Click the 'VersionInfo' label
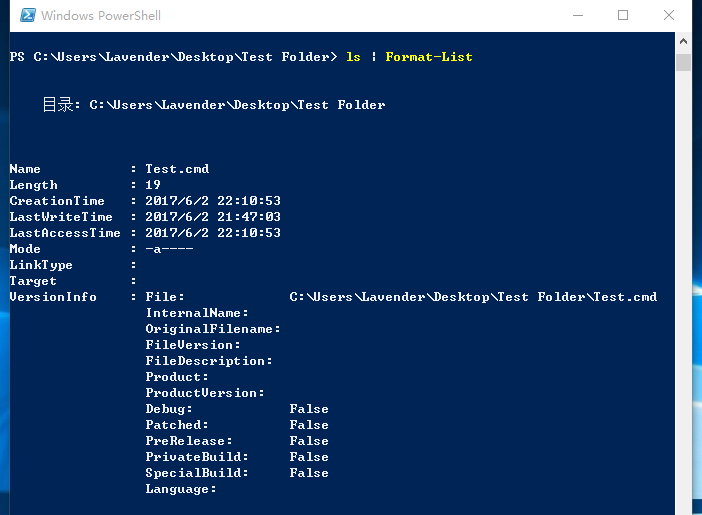This screenshot has height=515, width=702. click(x=53, y=297)
